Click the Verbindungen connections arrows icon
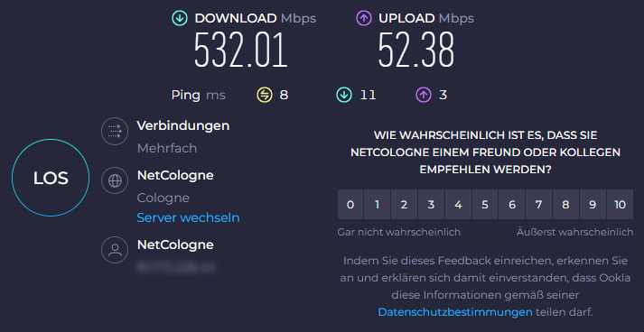This screenshot has height=332, width=644. 115,132
